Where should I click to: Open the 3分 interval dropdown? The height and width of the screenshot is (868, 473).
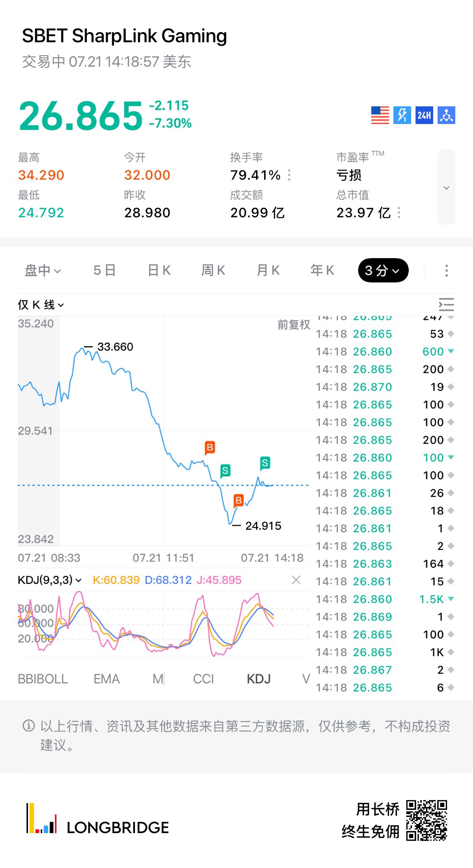[383, 271]
